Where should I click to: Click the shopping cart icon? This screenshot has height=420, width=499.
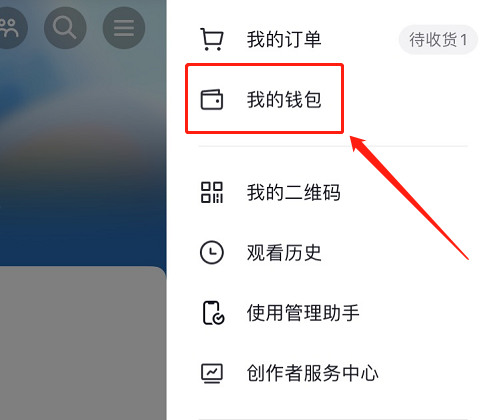click(x=212, y=39)
